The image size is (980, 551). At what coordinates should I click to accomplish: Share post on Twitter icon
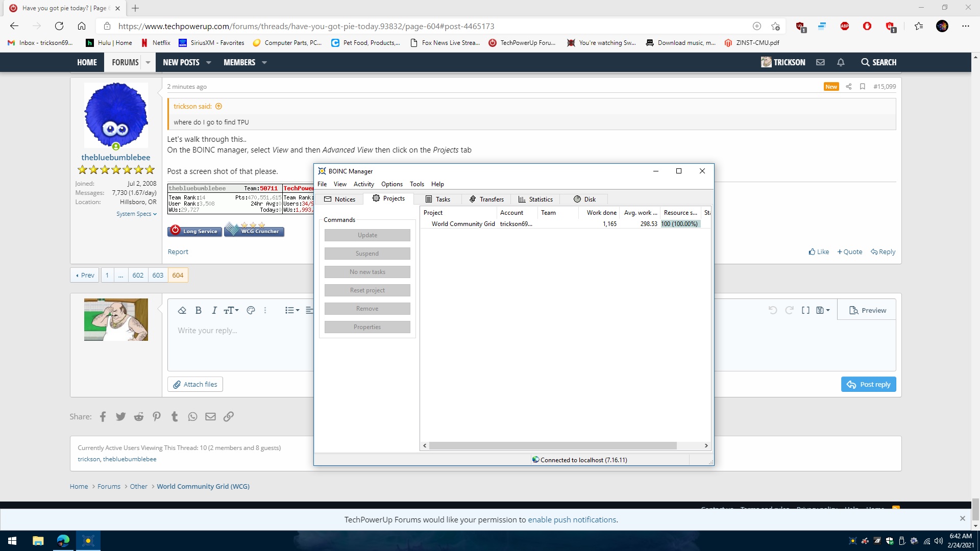[x=120, y=417]
